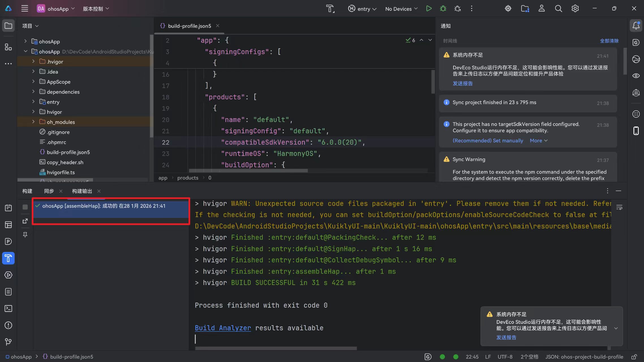Open the No Devices dropdown
The height and width of the screenshot is (362, 644).
click(401, 9)
